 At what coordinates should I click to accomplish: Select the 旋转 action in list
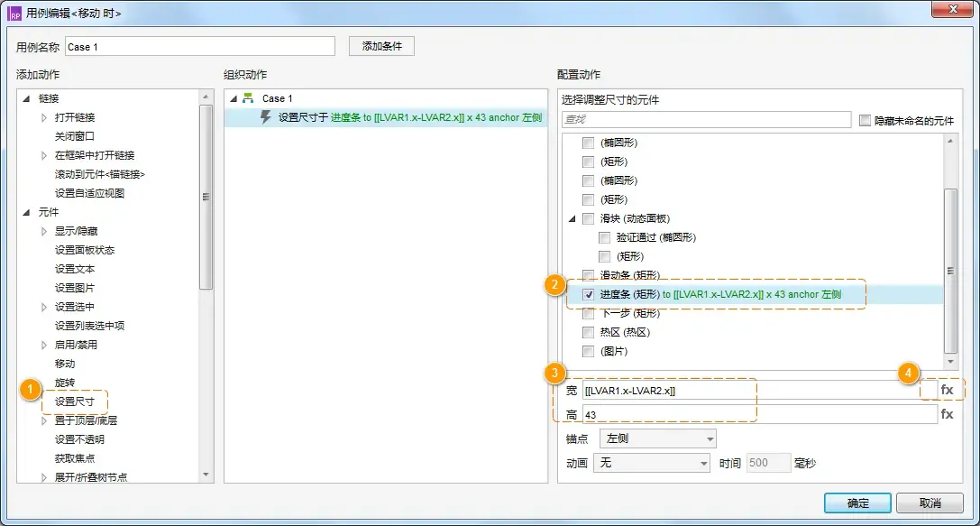coord(65,383)
